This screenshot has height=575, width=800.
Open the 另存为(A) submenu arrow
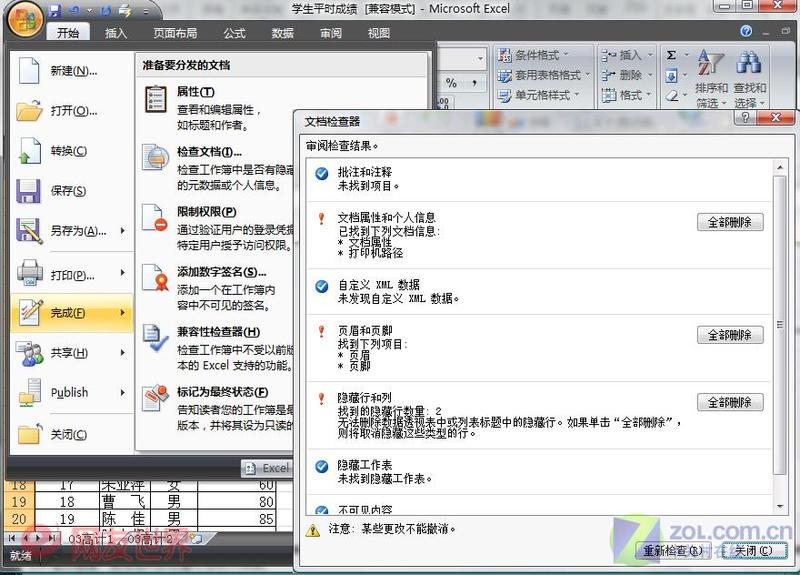[x=122, y=231]
